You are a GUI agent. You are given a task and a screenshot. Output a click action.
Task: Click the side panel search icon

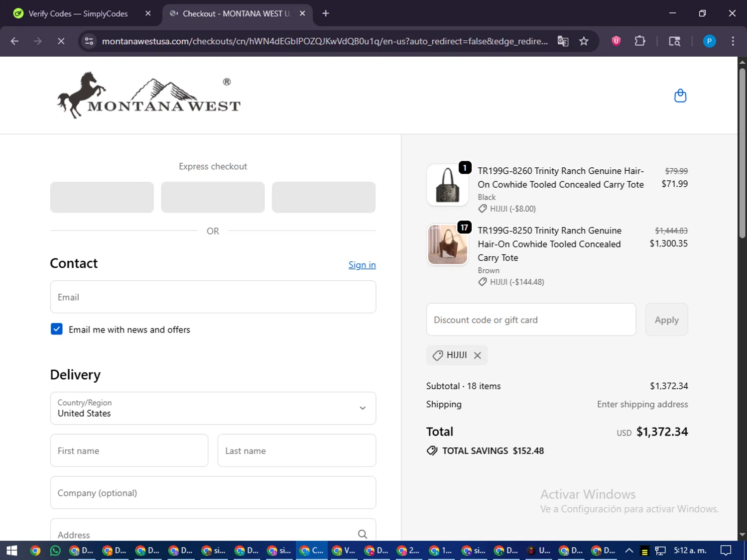point(674,41)
